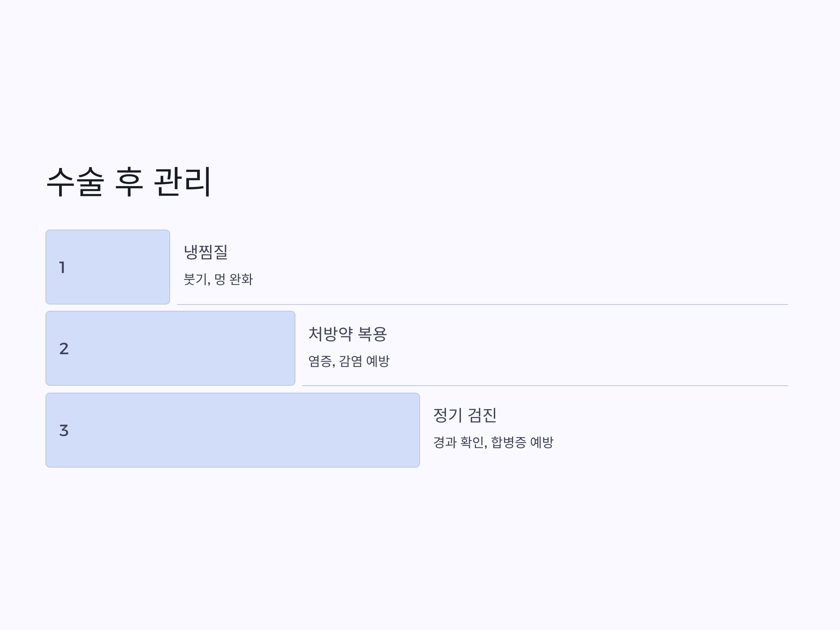Click the word 관리 in title
Viewport: 840px width, 630px height.
(x=182, y=182)
